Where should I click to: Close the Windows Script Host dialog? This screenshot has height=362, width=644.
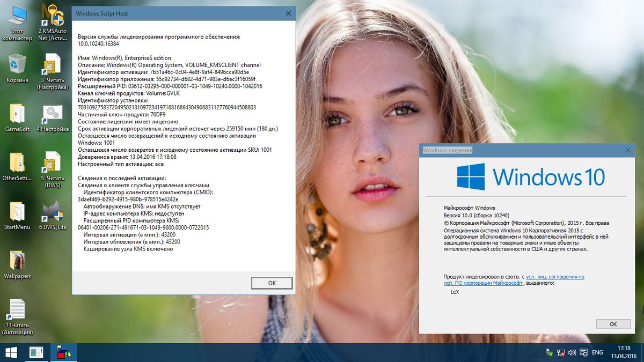point(288,13)
